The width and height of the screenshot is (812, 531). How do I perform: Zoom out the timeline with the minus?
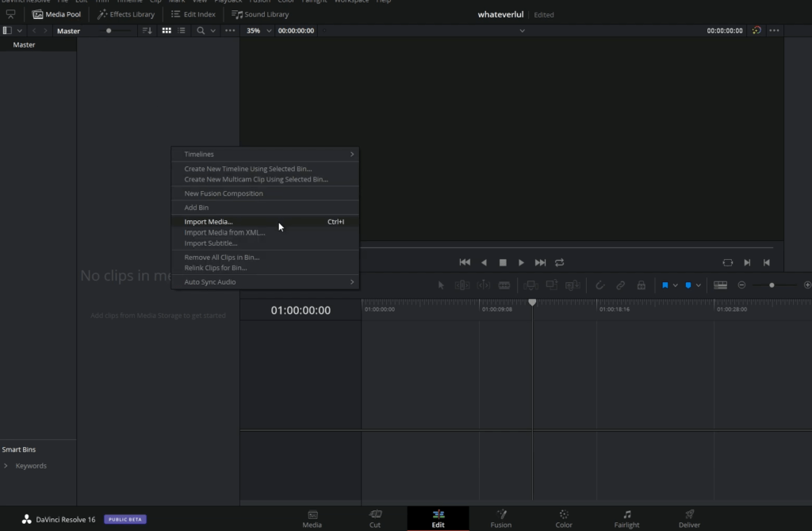click(x=741, y=285)
